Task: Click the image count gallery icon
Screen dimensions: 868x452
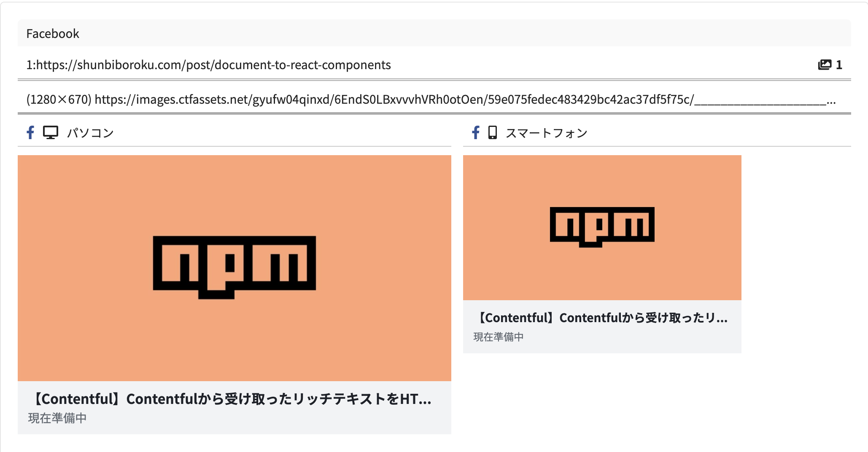Action: 824,65
